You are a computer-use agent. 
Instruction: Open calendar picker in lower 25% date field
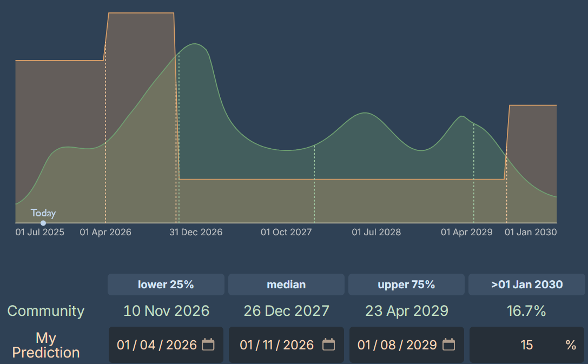(208, 345)
